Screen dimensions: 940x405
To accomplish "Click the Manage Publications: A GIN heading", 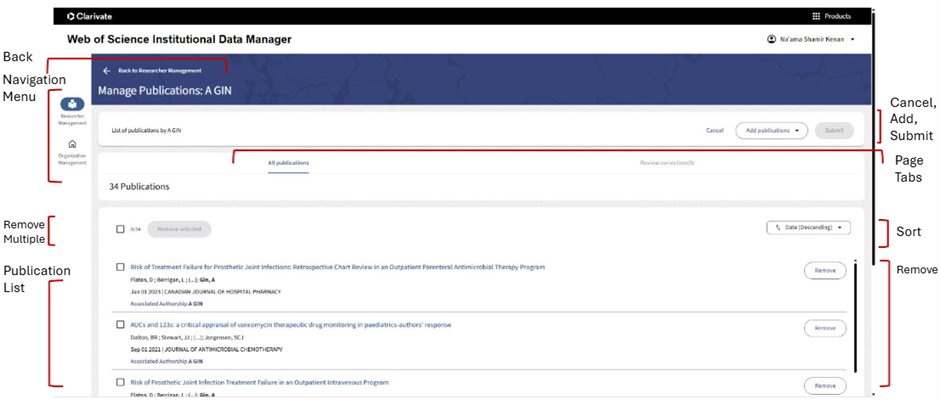I will click(165, 91).
